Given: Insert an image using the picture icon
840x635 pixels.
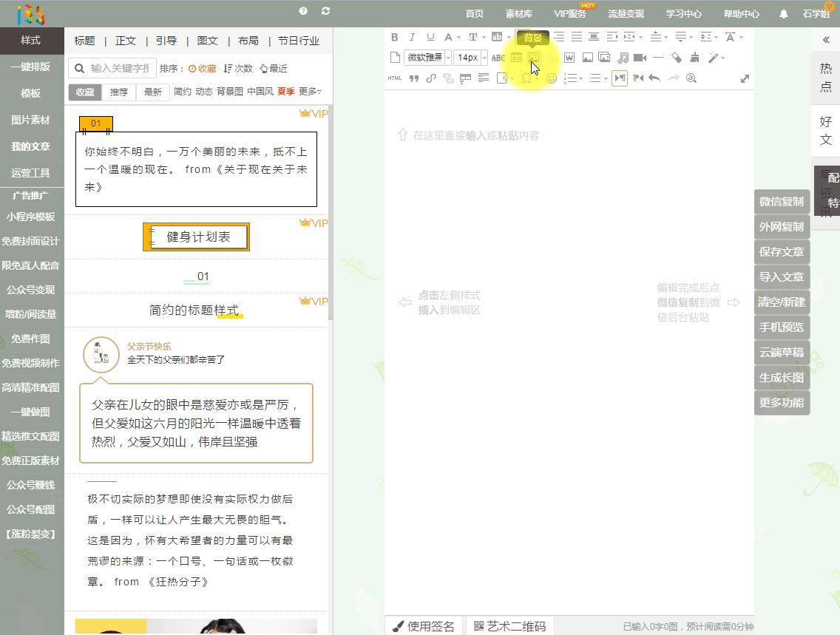Looking at the screenshot, I should (586, 58).
